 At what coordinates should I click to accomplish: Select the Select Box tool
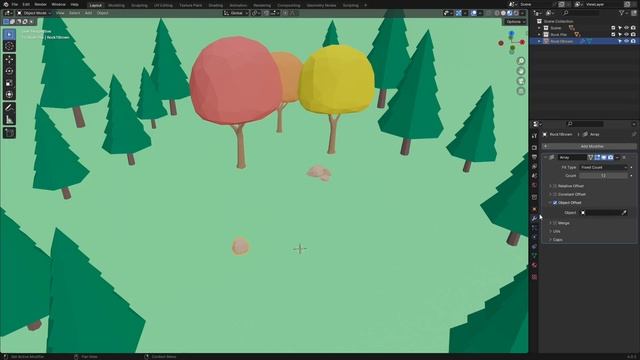click(x=9, y=35)
